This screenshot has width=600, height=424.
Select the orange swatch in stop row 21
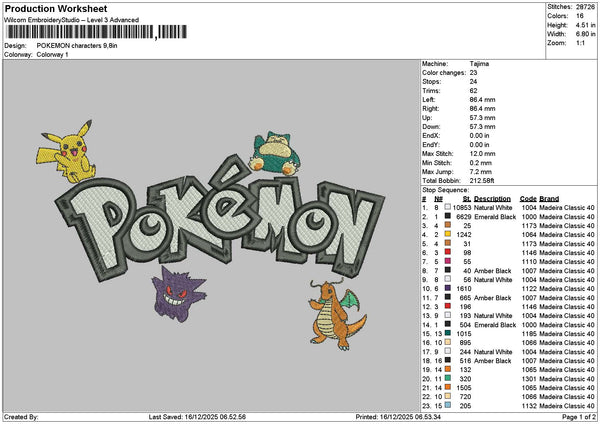point(447,388)
